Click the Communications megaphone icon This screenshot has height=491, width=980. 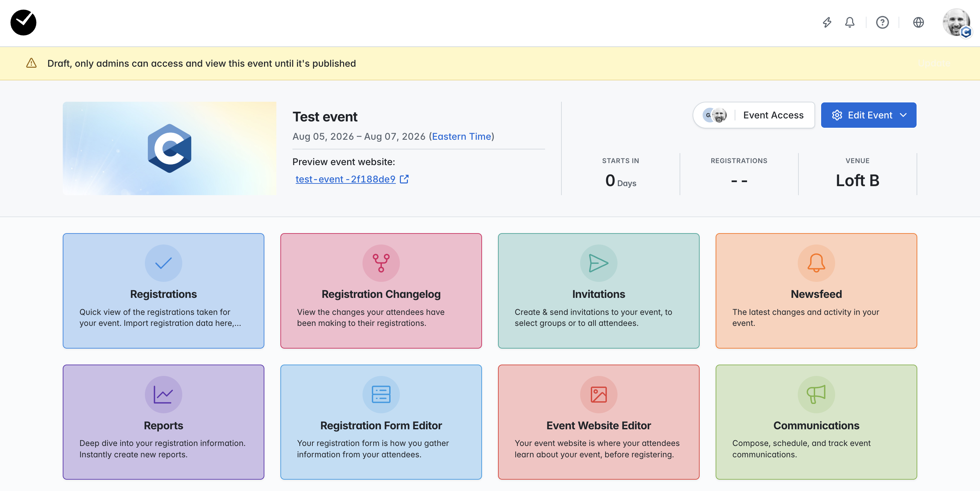tap(816, 395)
